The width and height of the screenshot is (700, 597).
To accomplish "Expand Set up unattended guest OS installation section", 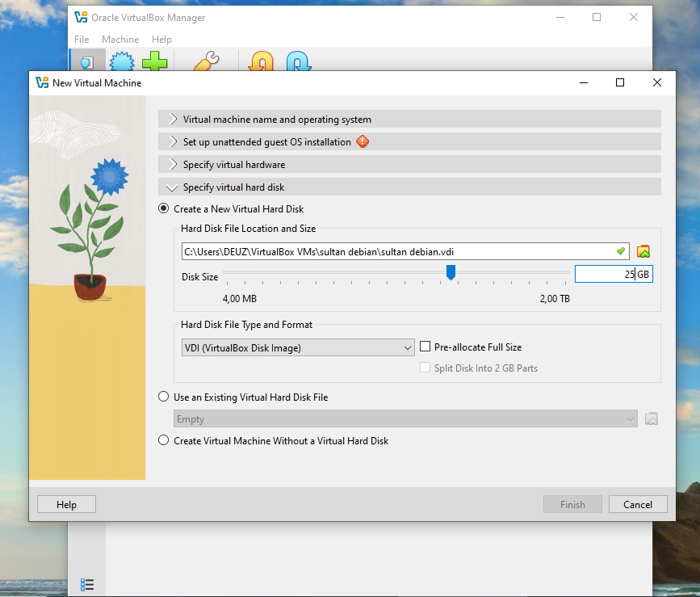I will tap(409, 142).
